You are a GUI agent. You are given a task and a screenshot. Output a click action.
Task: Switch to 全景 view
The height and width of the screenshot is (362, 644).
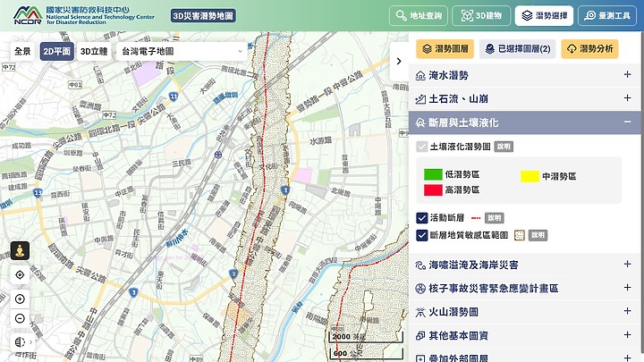click(22, 51)
